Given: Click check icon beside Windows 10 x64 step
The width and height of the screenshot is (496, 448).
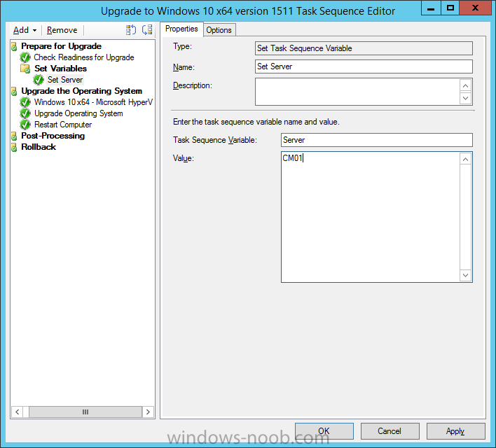Looking at the screenshot, I should click(25, 102).
